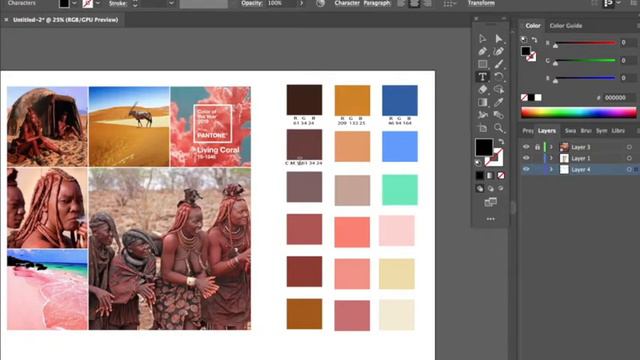Click target circle for Layer 1
This screenshot has width=640, height=360.
pos(629,158)
